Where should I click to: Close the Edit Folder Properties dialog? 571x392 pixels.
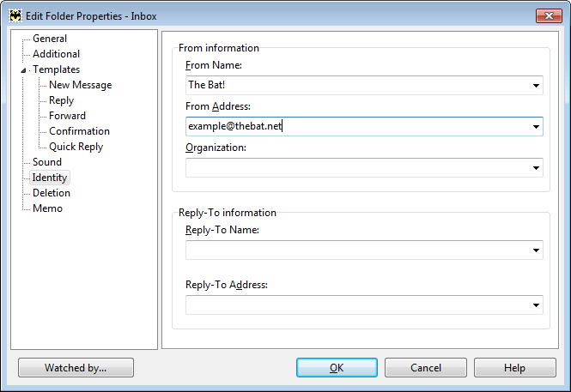click(549, 15)
